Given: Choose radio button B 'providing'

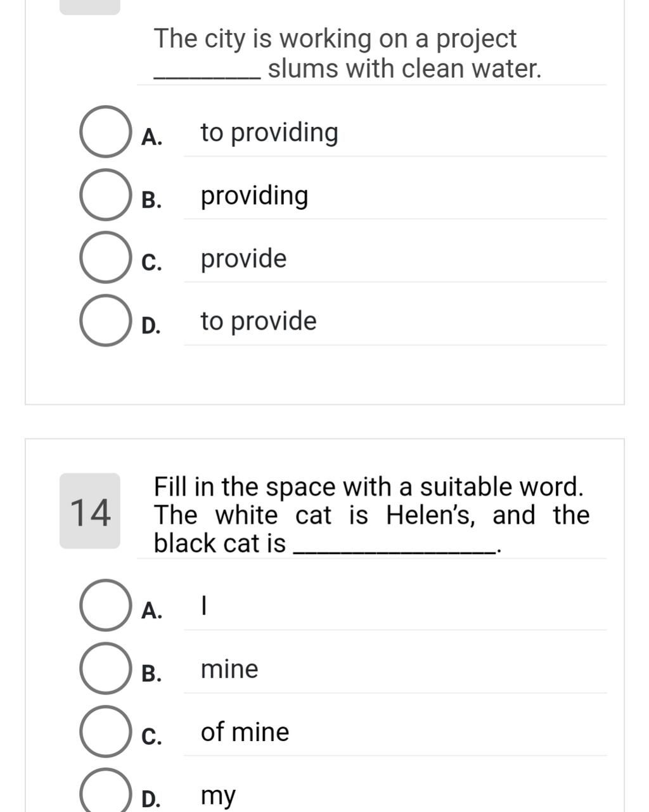Looking at the screenshot, I should tap(105, 195).
